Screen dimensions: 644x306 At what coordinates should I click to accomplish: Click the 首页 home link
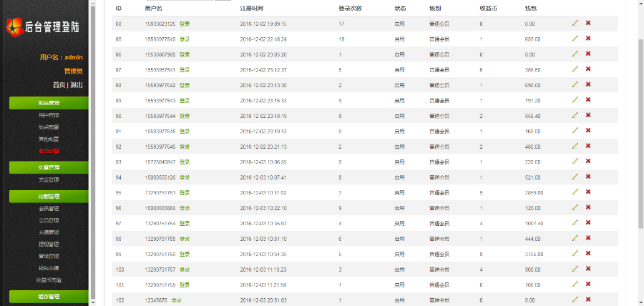59,85
